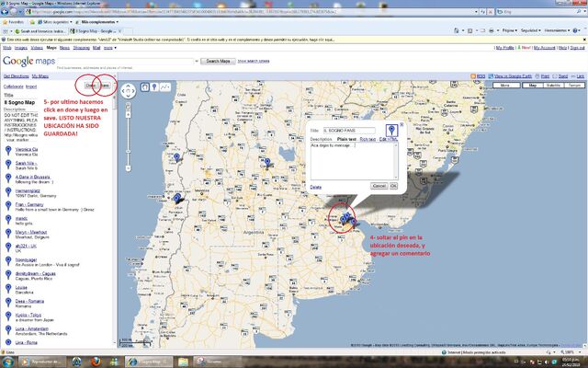Click the Google Maps search input field
The height and width of the screenshot is (368, 588).
[x=126, y=62]
